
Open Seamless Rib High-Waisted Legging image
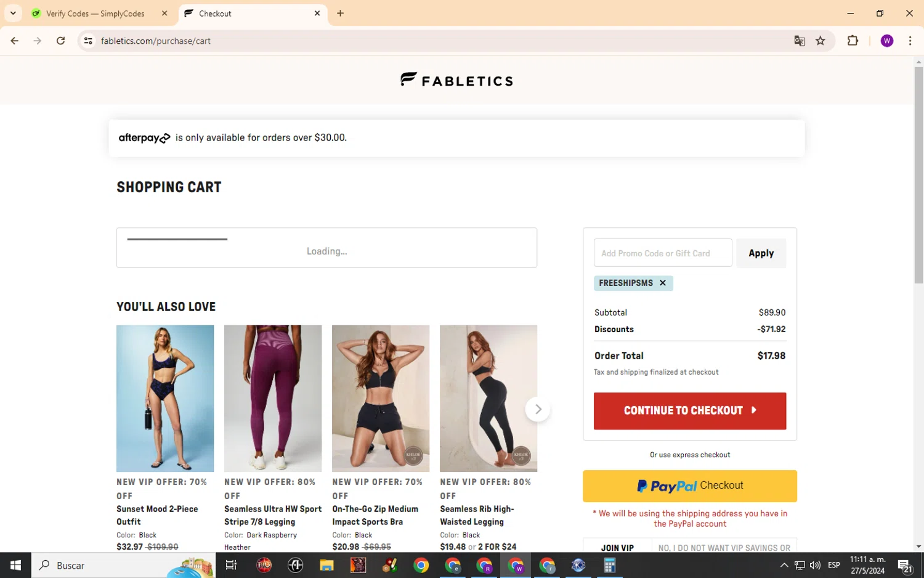click(x=488, y=399)
